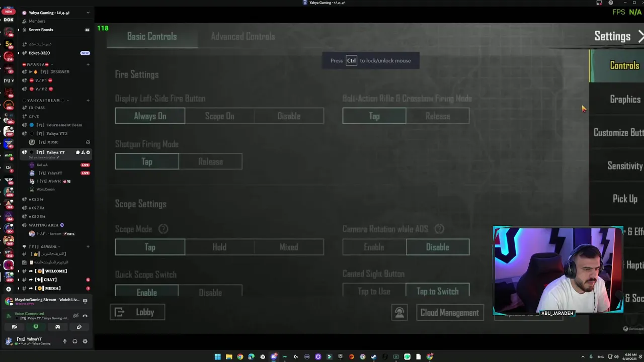Open Yahya YT channel settings gear

coord(88,152)
